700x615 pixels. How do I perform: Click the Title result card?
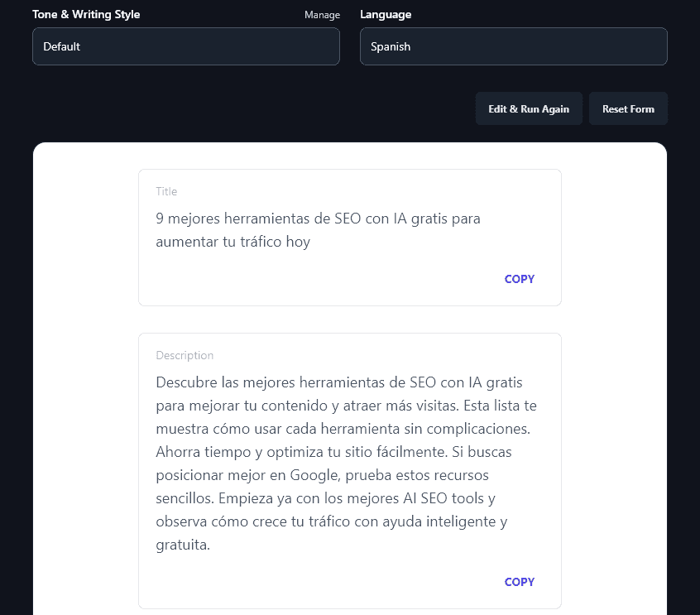coord(349,237)
